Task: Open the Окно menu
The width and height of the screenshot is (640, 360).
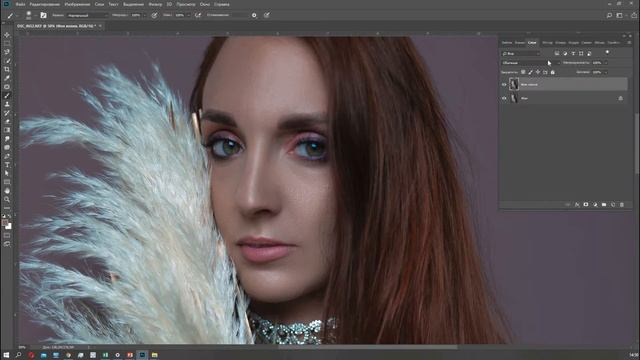Action: (x=204, y=4)
